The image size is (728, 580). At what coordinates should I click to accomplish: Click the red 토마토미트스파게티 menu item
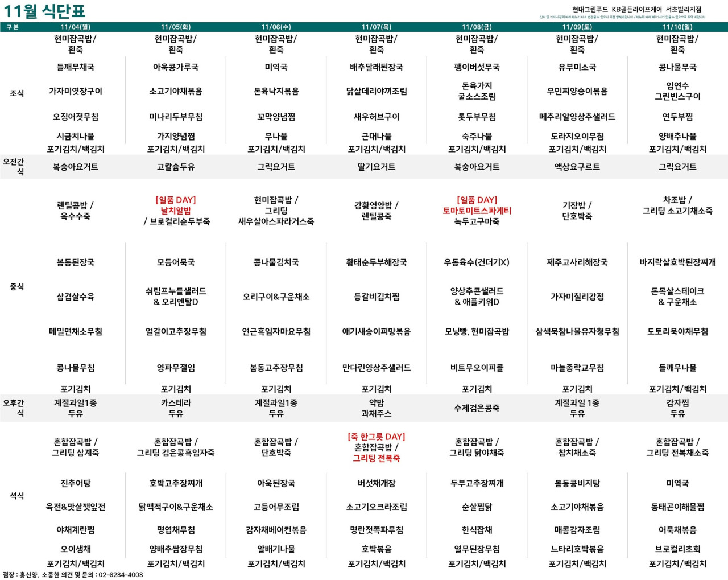(x=477, y=211)
